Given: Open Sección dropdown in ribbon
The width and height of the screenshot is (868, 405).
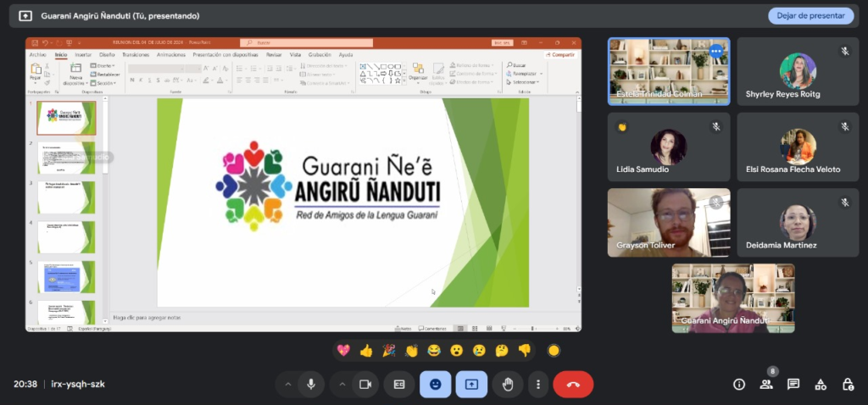Looking at the screenshot, I should coord(103,83).
